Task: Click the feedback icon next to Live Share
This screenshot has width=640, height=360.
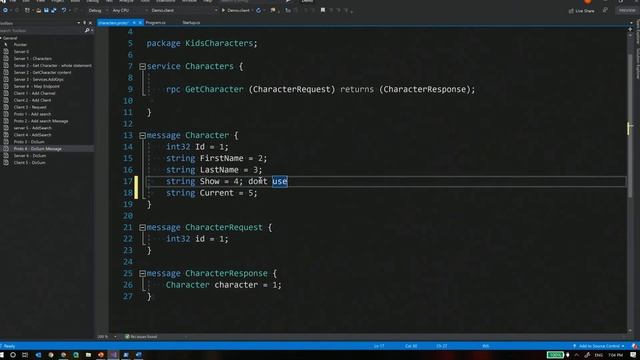Action: click(x=605, y=10)
